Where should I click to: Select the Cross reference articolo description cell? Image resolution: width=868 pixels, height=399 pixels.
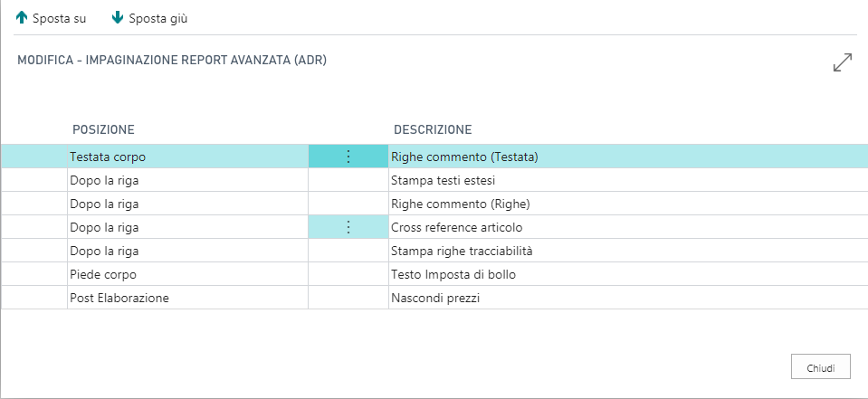457,227
